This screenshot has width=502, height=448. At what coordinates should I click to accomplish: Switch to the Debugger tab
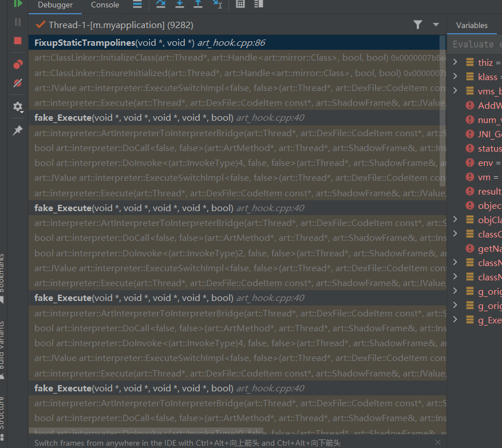[x=55, y=5]
